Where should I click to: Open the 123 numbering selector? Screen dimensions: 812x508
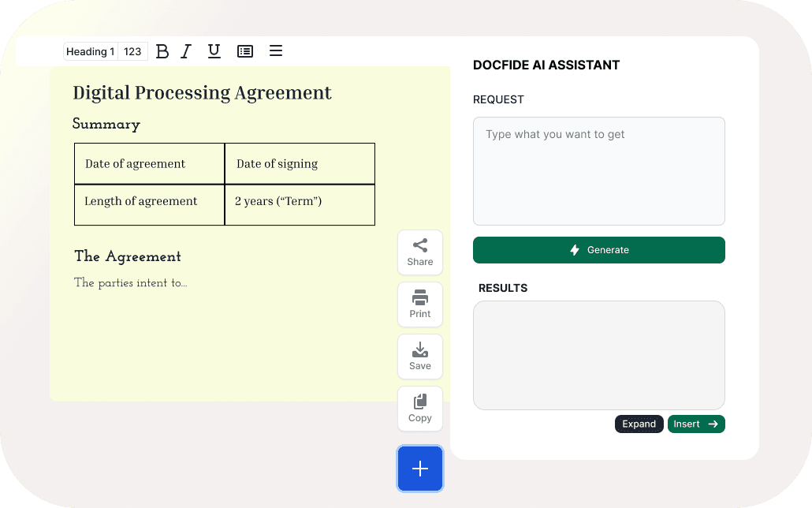(x=132, y=50)
